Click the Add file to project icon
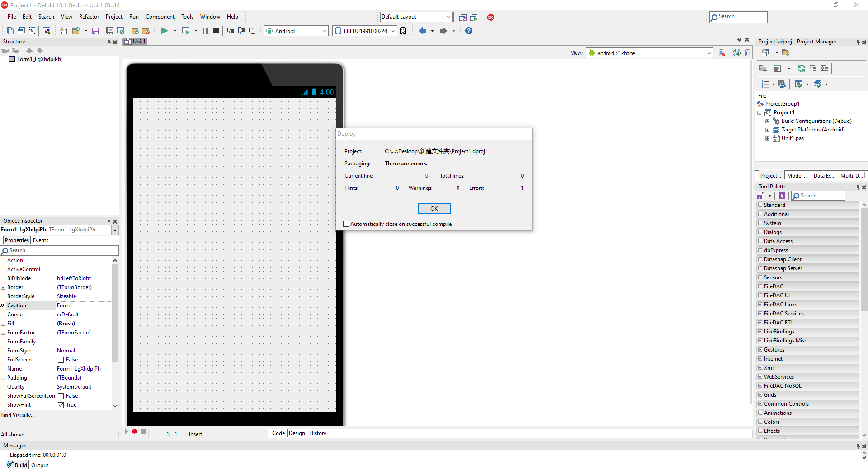 point(135,31)
